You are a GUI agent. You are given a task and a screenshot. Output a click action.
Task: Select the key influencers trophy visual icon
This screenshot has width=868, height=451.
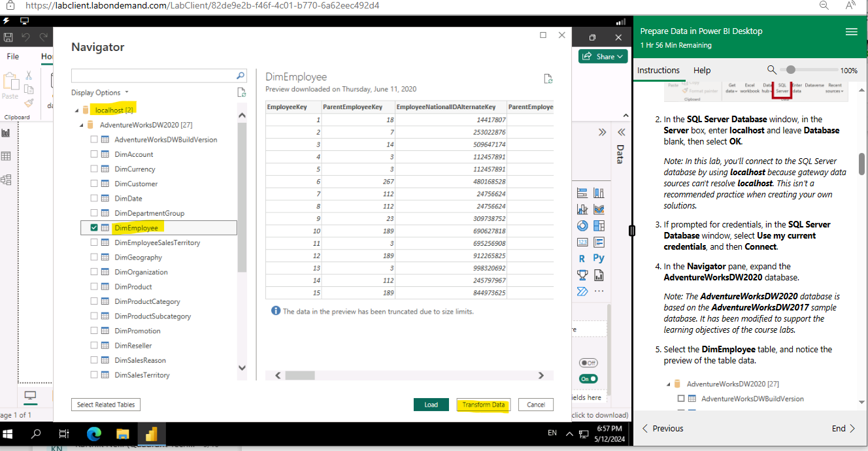coord(582,275)
